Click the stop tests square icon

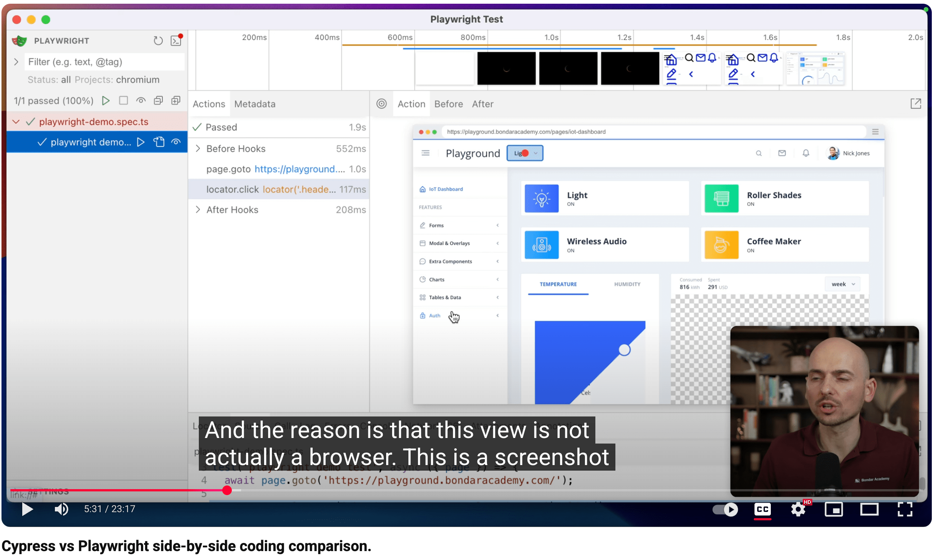124,101
